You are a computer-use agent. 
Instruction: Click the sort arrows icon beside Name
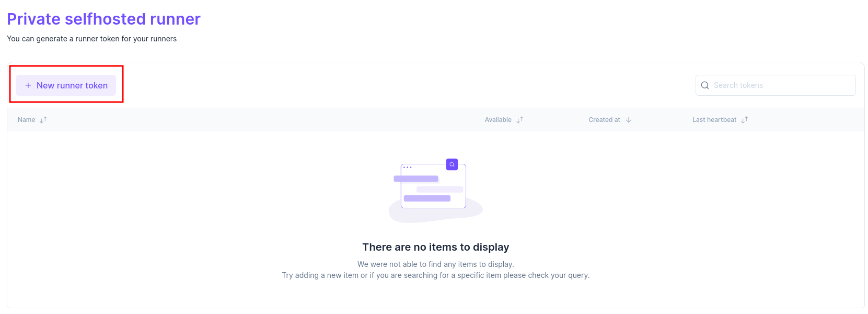(x=43, y=120)
